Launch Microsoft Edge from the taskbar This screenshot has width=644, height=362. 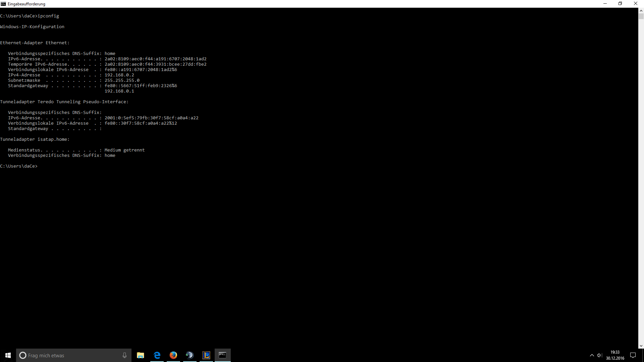(x=157, y=355)
